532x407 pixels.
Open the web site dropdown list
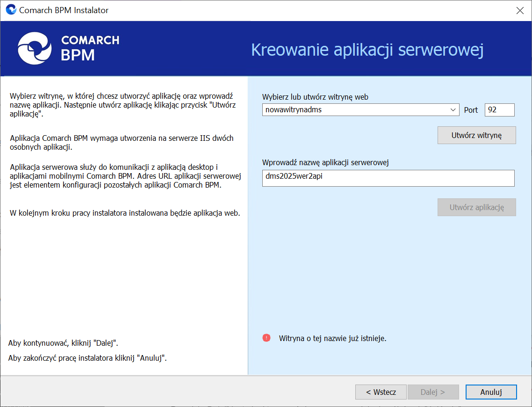453,109
